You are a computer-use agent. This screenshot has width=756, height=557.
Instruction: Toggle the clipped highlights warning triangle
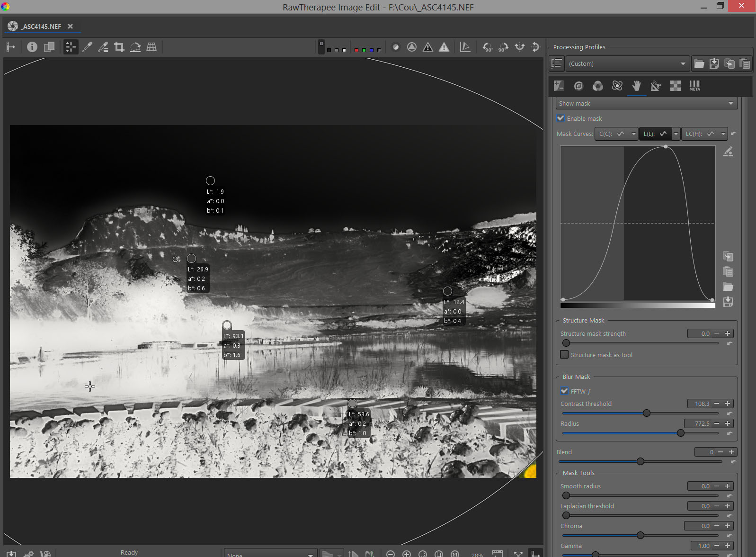[x=444, y=47]
